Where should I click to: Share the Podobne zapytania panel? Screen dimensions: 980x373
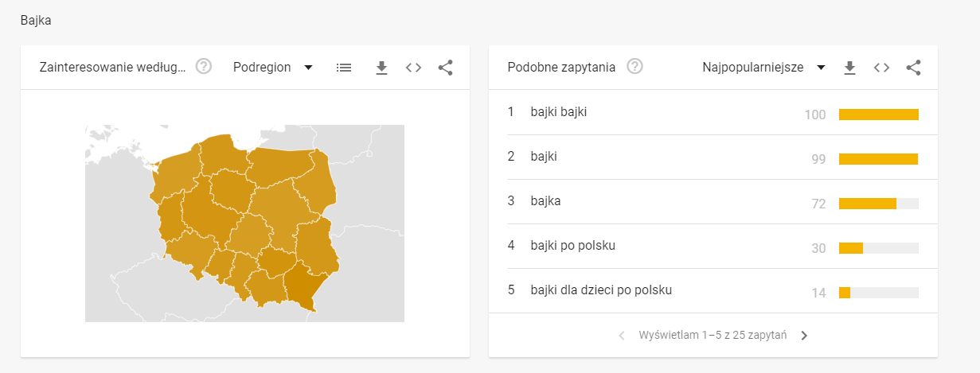pos(913,68)
